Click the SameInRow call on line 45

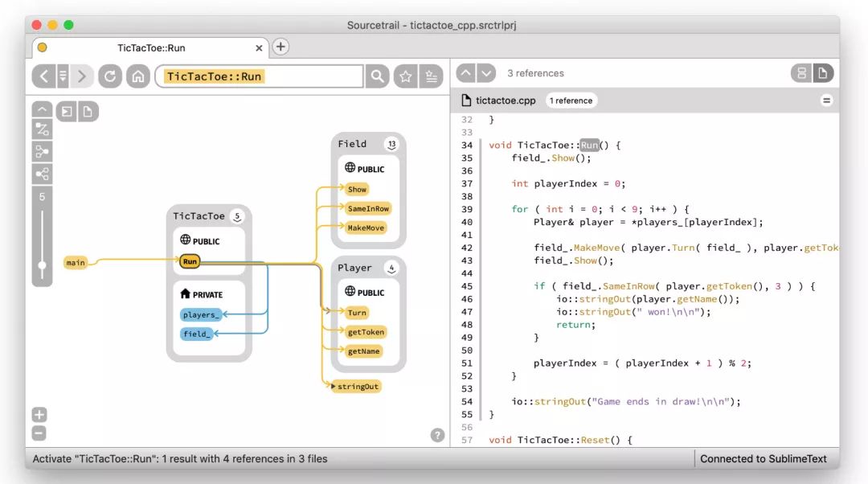click(x=628, y=286)
